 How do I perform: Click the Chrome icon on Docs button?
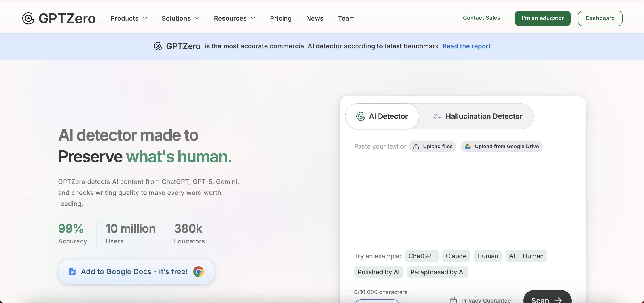tap(199, 271)
